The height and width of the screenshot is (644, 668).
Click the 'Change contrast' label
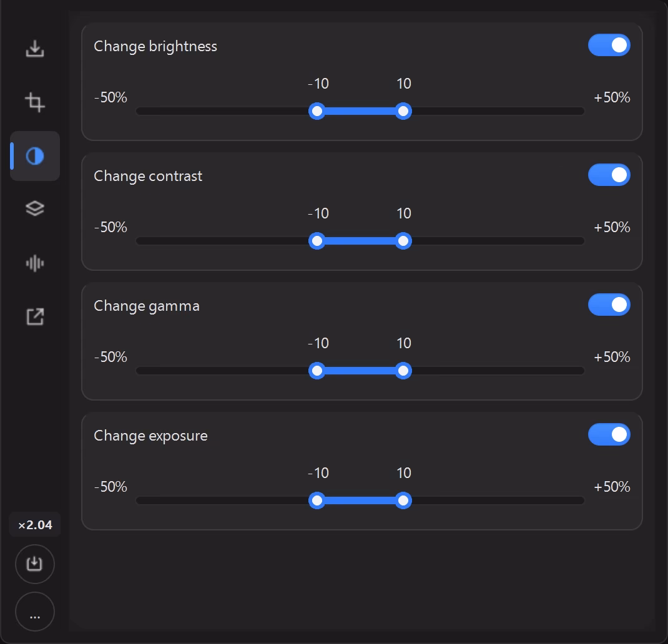pos(148,176)
